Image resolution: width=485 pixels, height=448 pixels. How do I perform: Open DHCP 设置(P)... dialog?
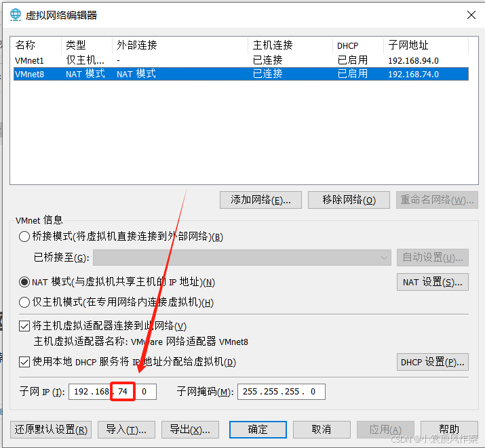tap(432, 362)
